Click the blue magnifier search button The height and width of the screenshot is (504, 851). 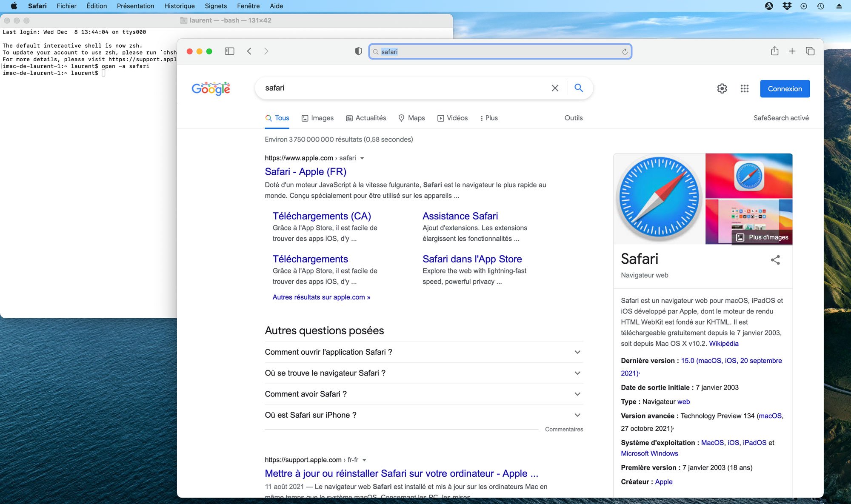[x=579, y=88]
